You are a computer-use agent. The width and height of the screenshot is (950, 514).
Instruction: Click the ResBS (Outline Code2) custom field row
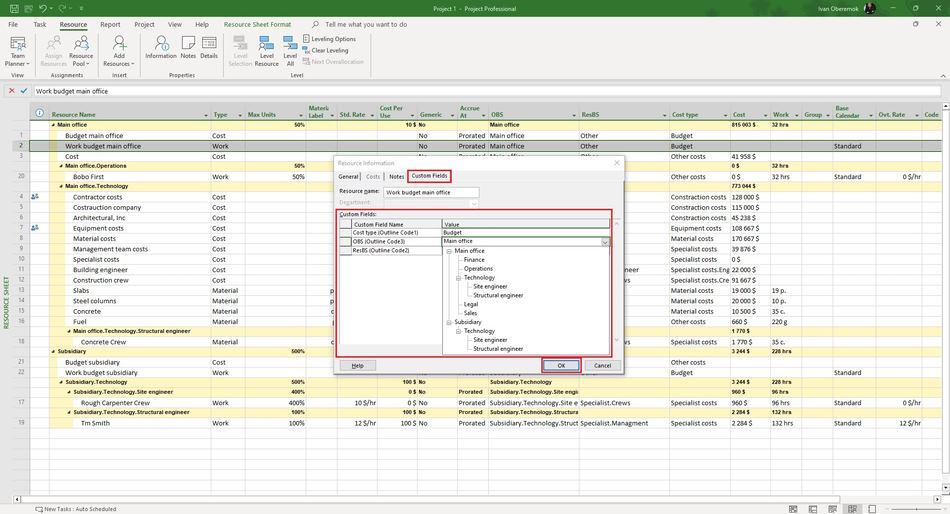[x=391, y=250]
